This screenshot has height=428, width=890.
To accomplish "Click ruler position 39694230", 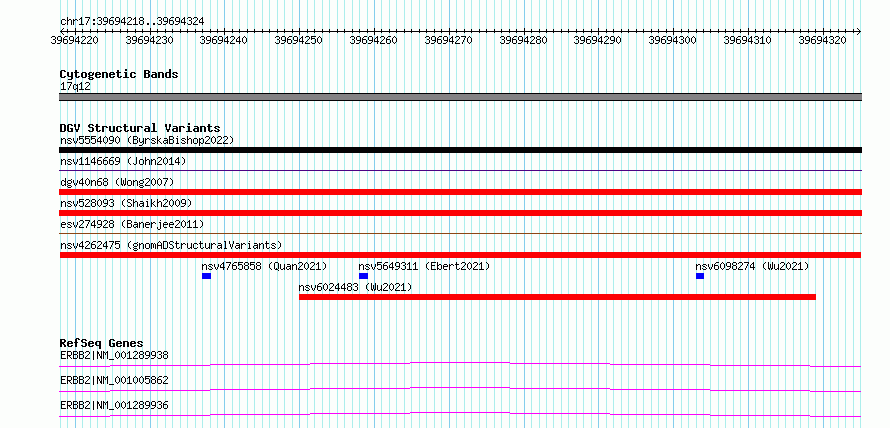I will pyautogui.click(x=149, y=40).
